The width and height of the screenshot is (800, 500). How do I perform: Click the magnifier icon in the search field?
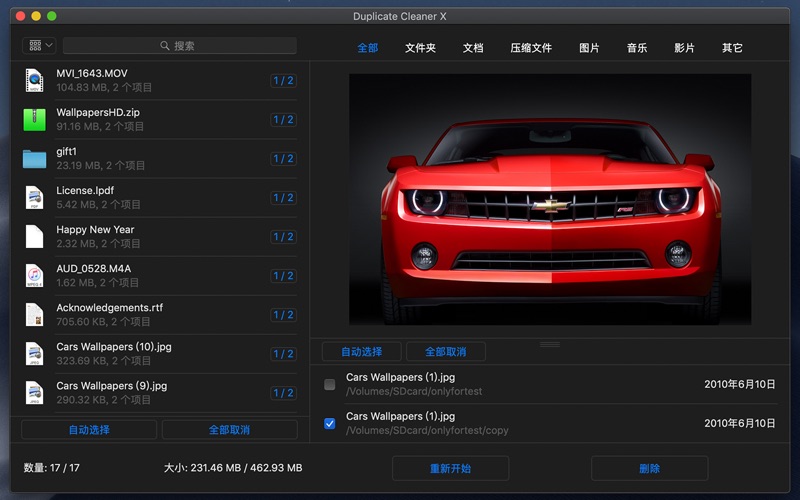[165, 45]
